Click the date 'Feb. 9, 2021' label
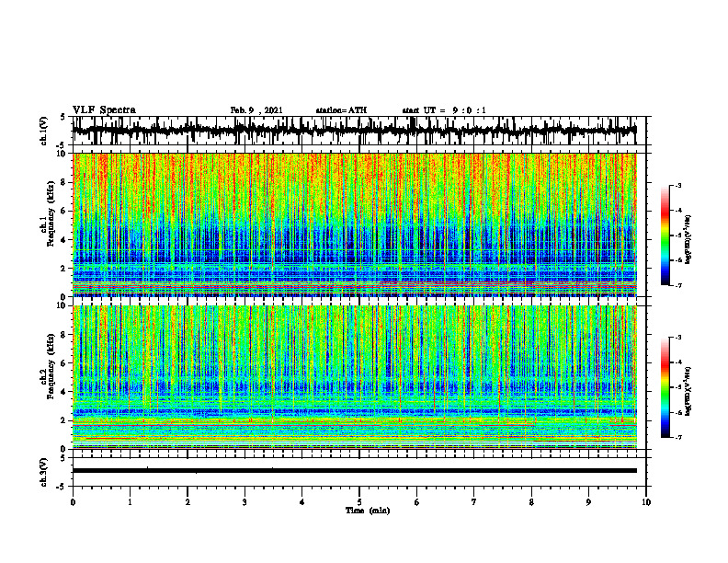This screenshot has height=563, width=728. pos(256,110)
